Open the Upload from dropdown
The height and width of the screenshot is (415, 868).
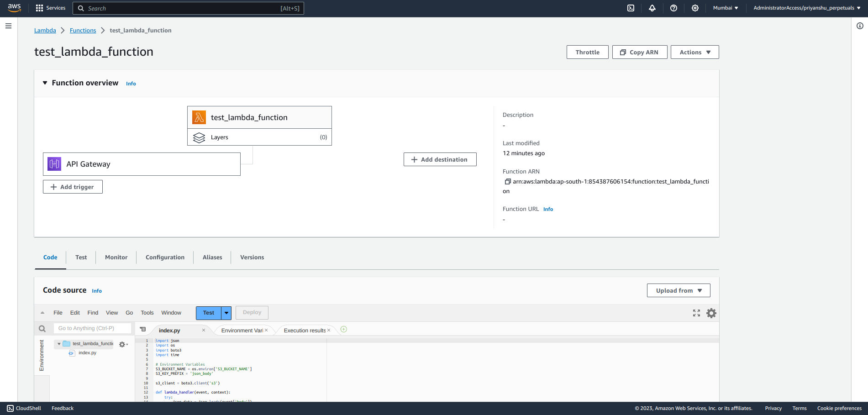(x=679, y=290)
